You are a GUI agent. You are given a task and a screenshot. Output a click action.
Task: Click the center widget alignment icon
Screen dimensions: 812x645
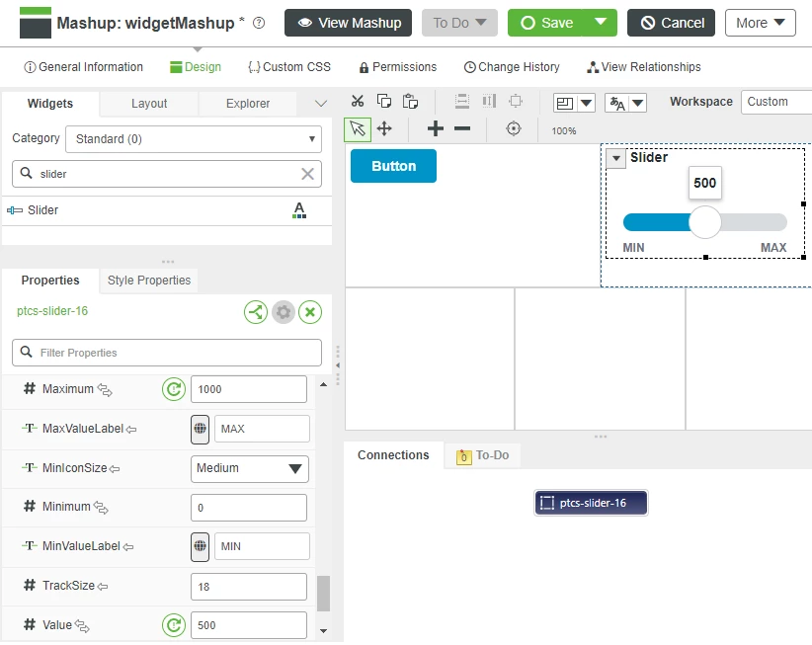[x=516, y=101]
